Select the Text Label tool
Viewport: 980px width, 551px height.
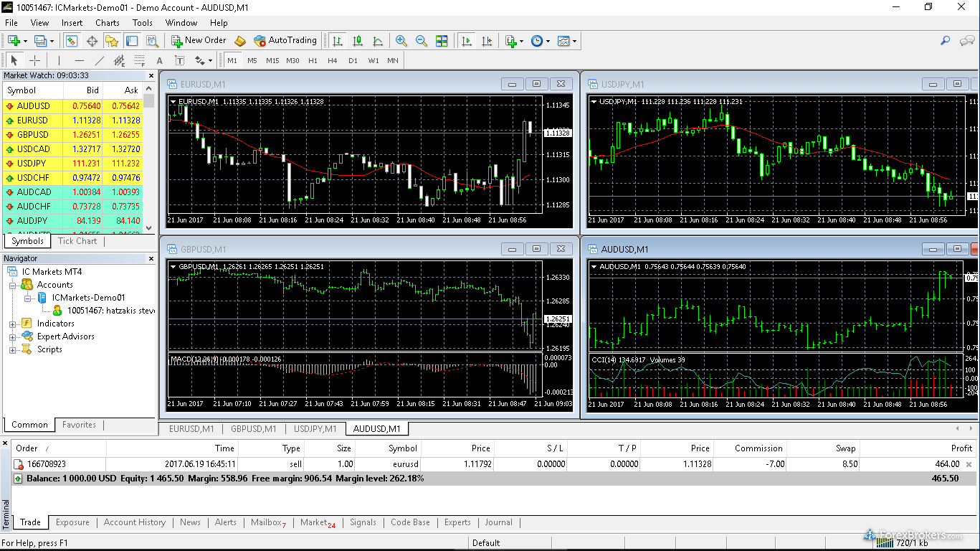[x=179, y=60]
